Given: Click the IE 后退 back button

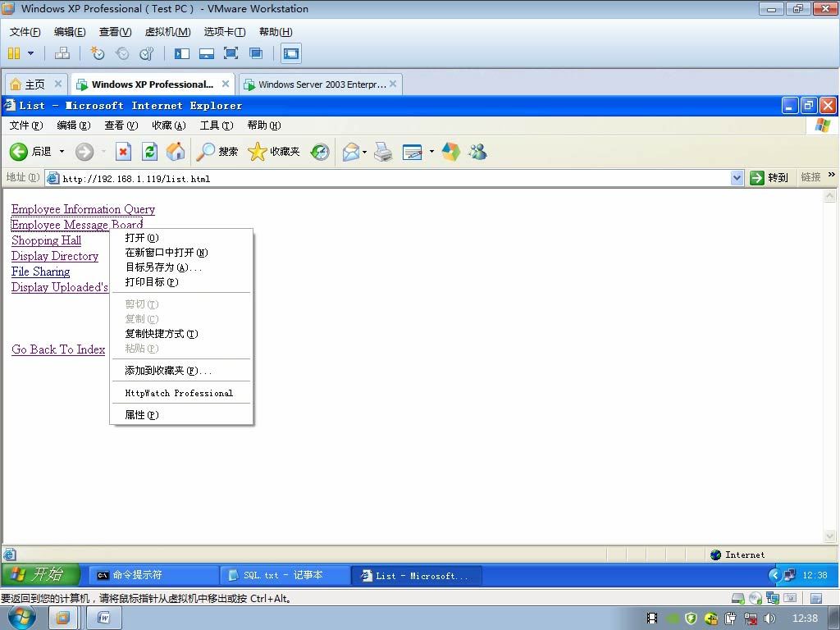Looking at the screenshot, I should 31,152.
